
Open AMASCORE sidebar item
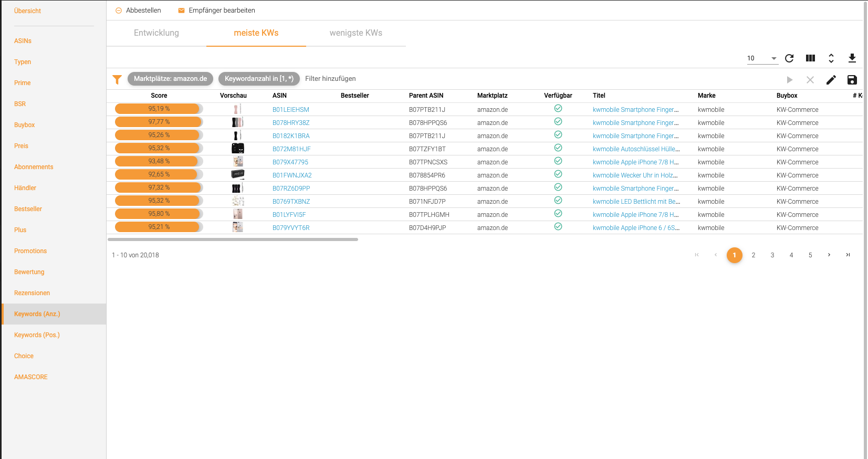click(30, 377)
